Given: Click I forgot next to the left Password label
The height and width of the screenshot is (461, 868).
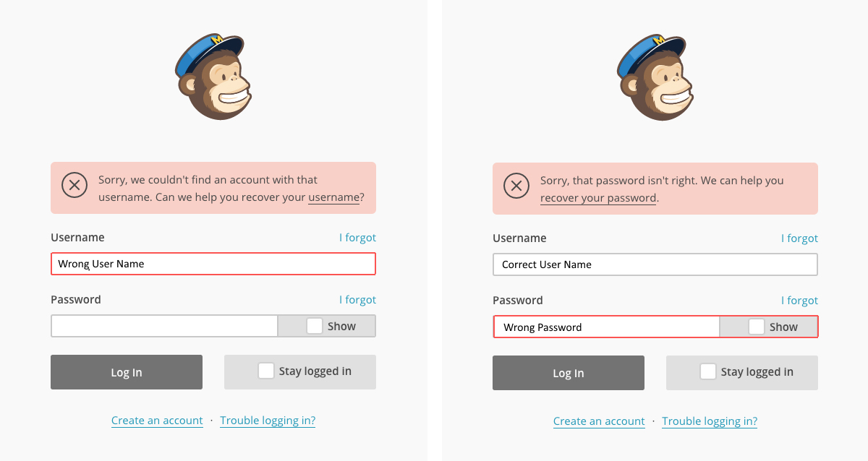Looking at the screenshot, I should [x=358, y=299].
